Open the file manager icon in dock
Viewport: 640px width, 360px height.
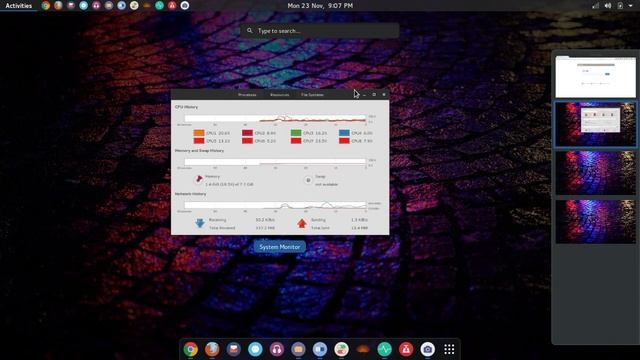[298, 349]
